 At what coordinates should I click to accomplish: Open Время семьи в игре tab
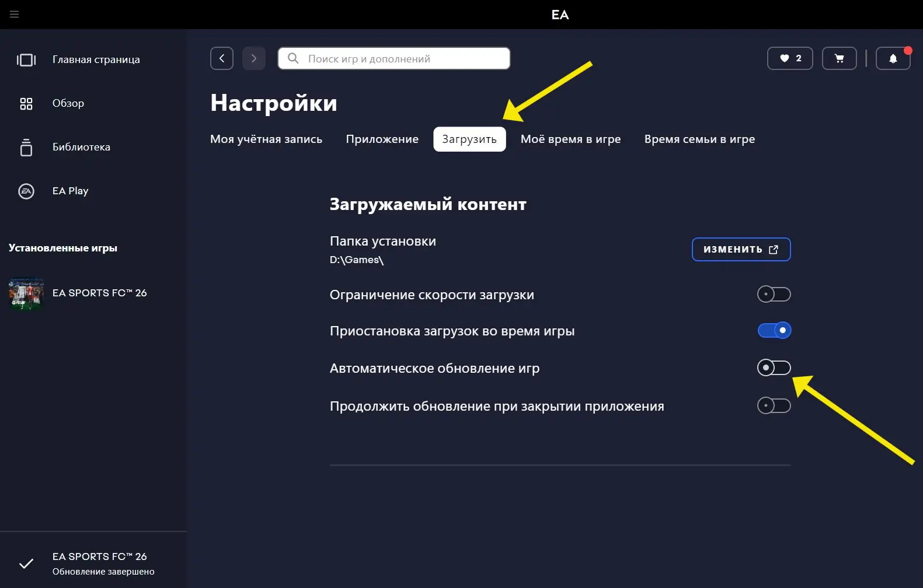pos(699,139)
